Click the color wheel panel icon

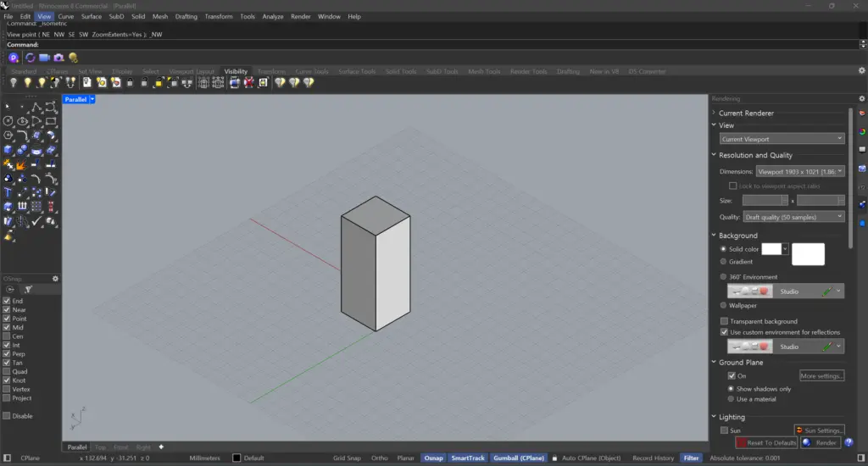862,131
